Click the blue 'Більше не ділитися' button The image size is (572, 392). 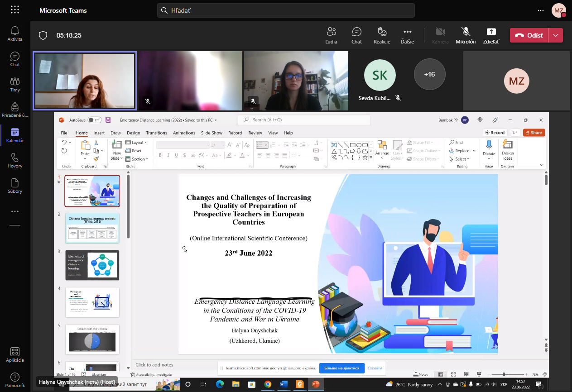click(341, 368)
